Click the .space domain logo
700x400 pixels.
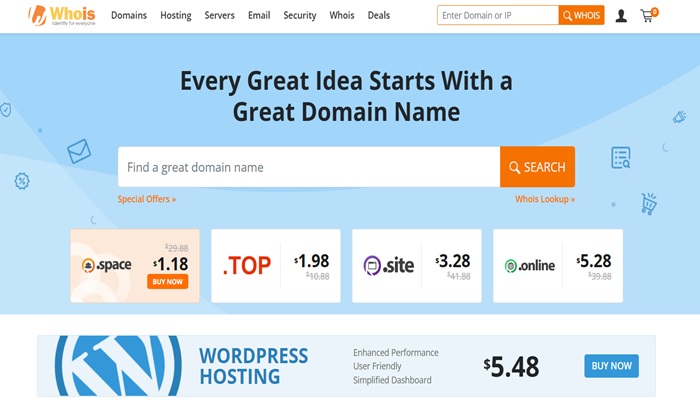[x=106, y=266]
